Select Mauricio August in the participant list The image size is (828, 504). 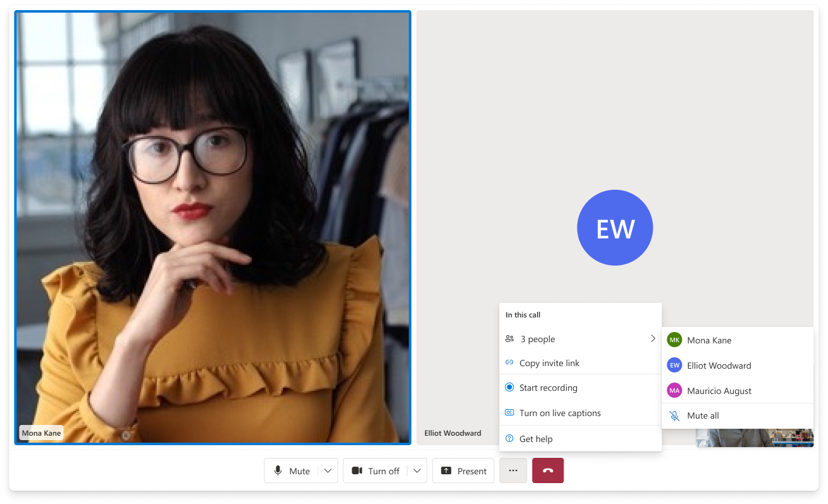click(x=719, y=391)
